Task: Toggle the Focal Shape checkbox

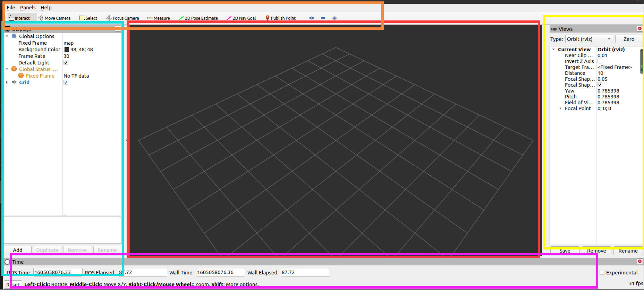Action: tap(600, 85)
